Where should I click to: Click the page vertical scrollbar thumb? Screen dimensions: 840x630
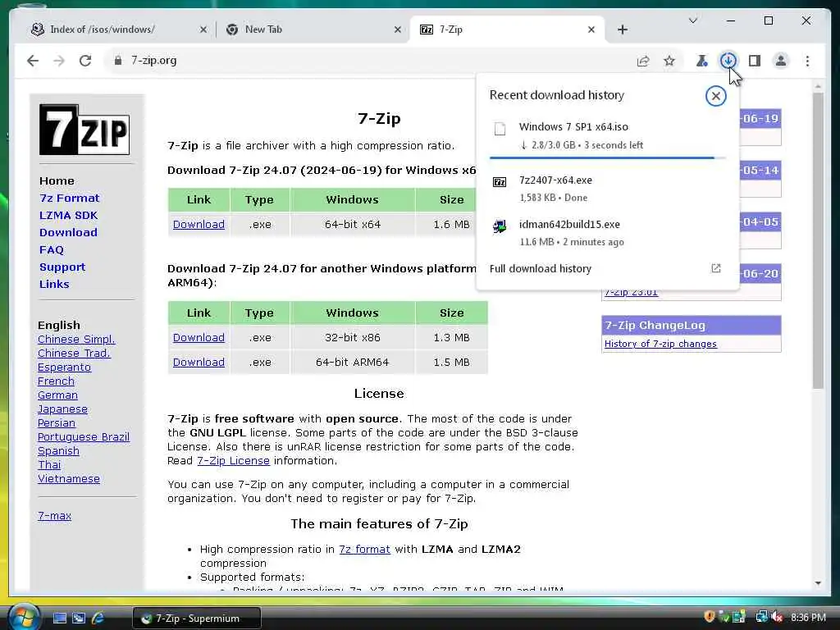pyautogui.click(x=818, y=241)
